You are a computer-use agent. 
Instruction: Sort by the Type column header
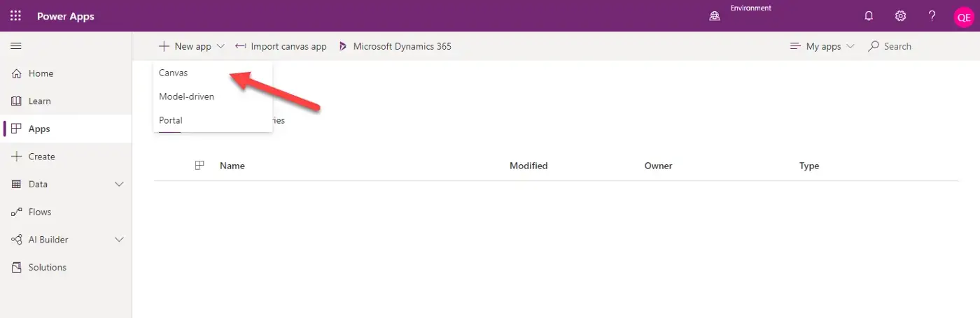point(809,166)
